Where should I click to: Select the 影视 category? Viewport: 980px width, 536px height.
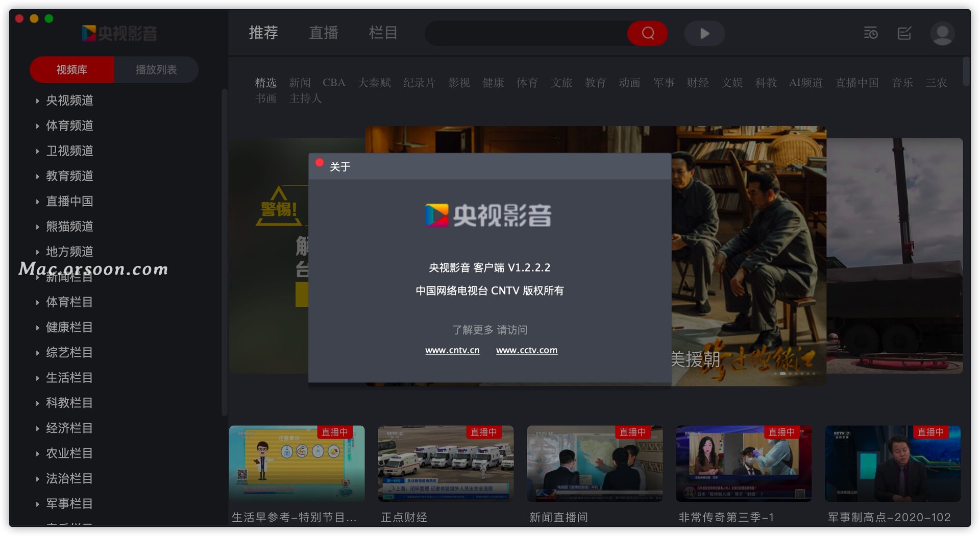pos(459,83)
